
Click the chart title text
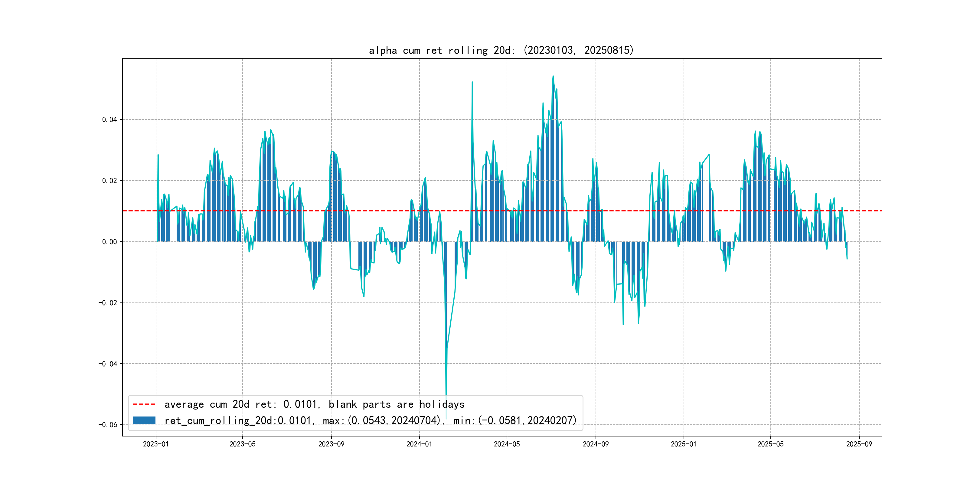(501, 50)
